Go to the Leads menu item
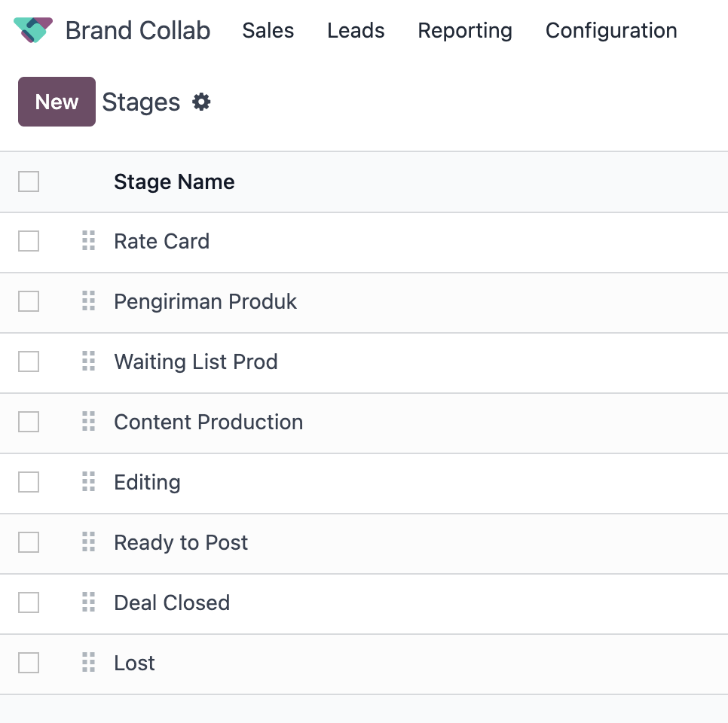Viewport: 728px width, 723px height. pyautogui.click(x=356, y=31)
